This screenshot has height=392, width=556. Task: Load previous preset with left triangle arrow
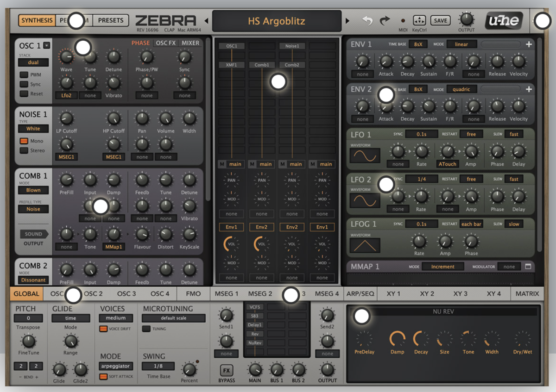206,21
